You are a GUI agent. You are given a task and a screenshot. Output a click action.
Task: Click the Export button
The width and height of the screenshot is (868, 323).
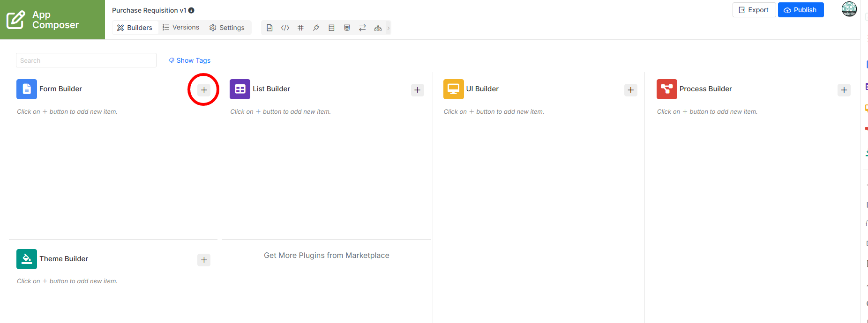[754, 10]
